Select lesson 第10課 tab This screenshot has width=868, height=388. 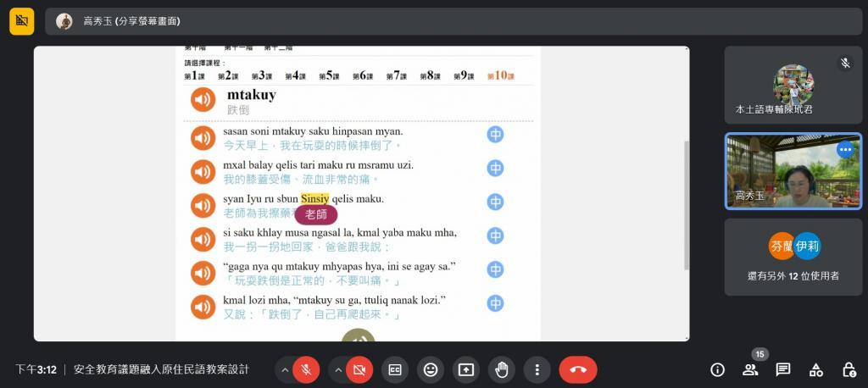point(500,76)
